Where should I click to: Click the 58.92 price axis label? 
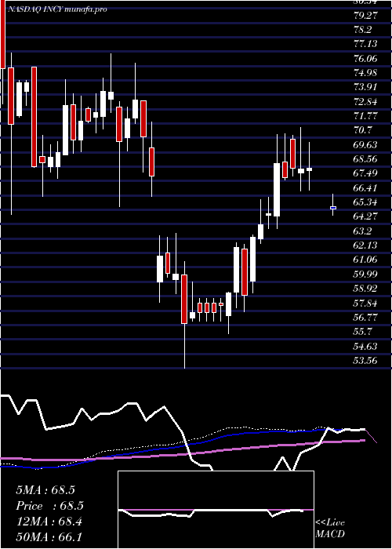point(365,289)
